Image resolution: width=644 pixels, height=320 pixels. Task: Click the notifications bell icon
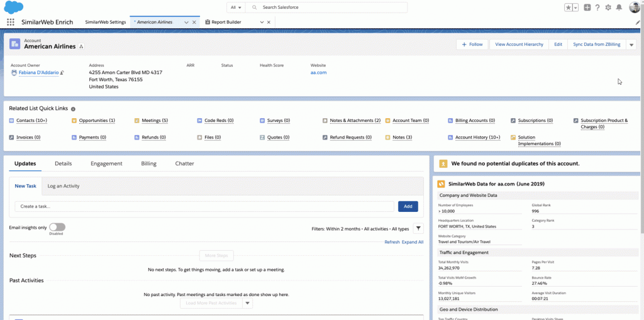click(x=619, y=8)
